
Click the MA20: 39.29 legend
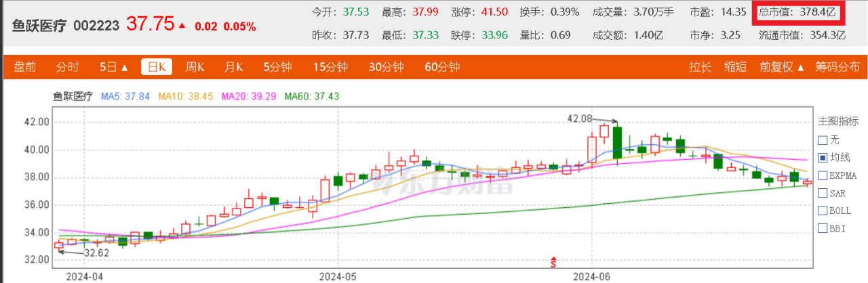coord(248,96)
